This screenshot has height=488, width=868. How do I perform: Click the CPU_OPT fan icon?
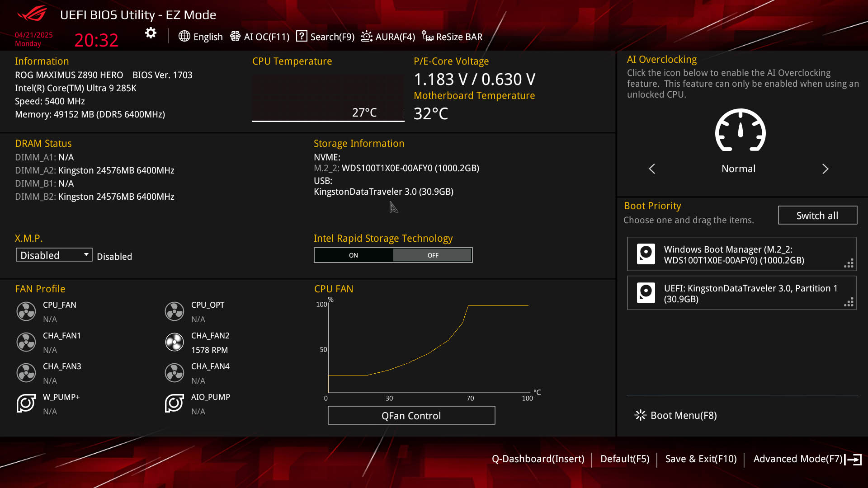[174, 312]
